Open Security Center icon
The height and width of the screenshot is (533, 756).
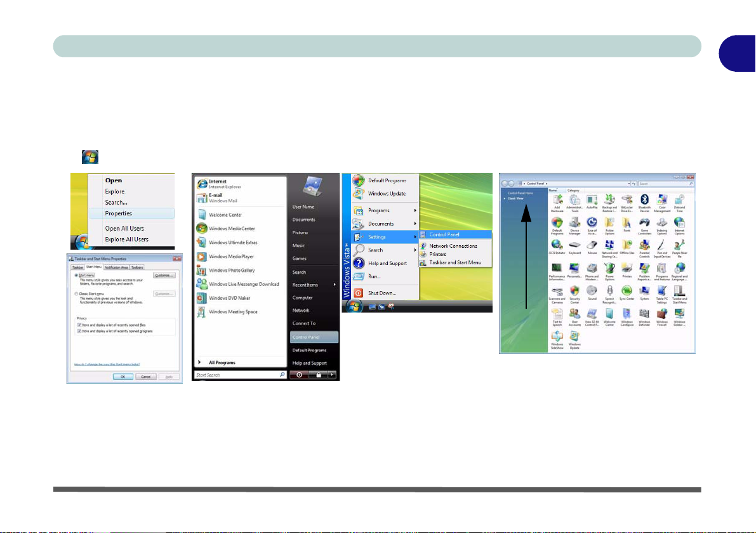[x=574, y=295]
